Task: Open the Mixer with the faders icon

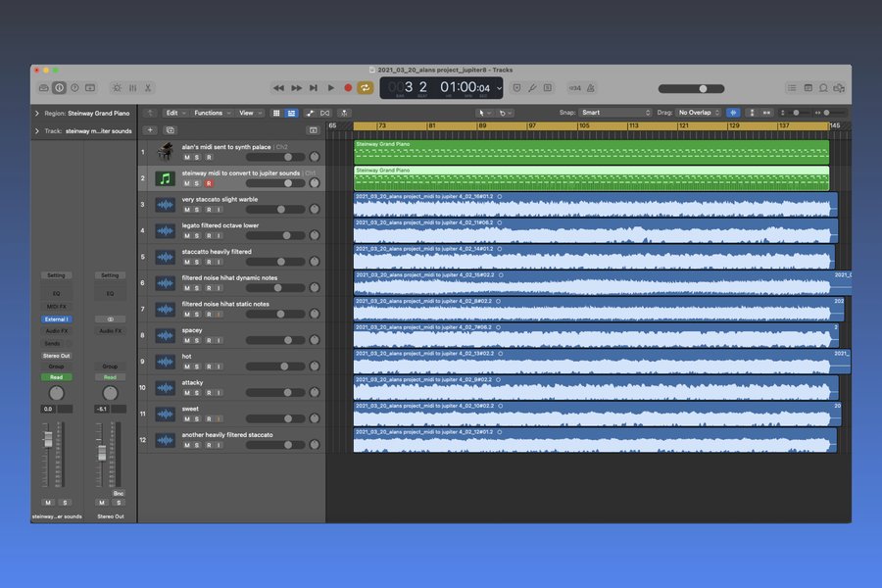Action: [x=132, y=88]
